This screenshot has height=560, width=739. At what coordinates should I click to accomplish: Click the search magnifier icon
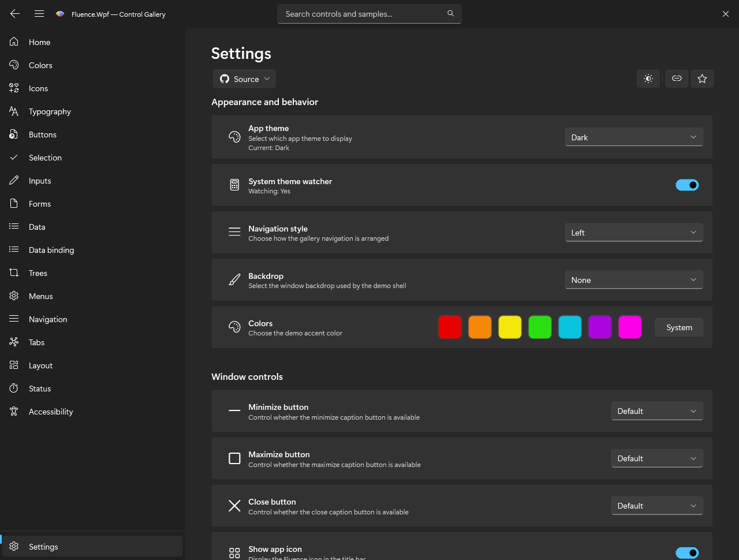click(x=450, y=13)
